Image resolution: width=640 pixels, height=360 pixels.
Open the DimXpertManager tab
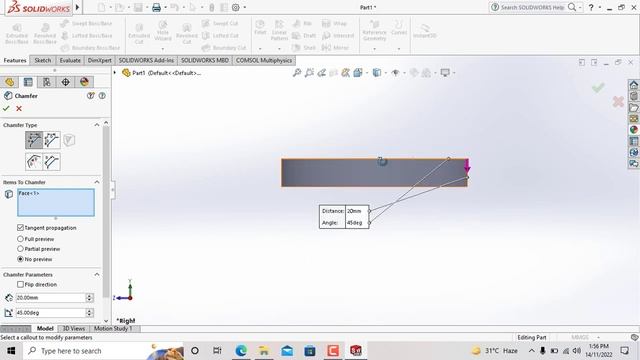(x=65, y=82)
